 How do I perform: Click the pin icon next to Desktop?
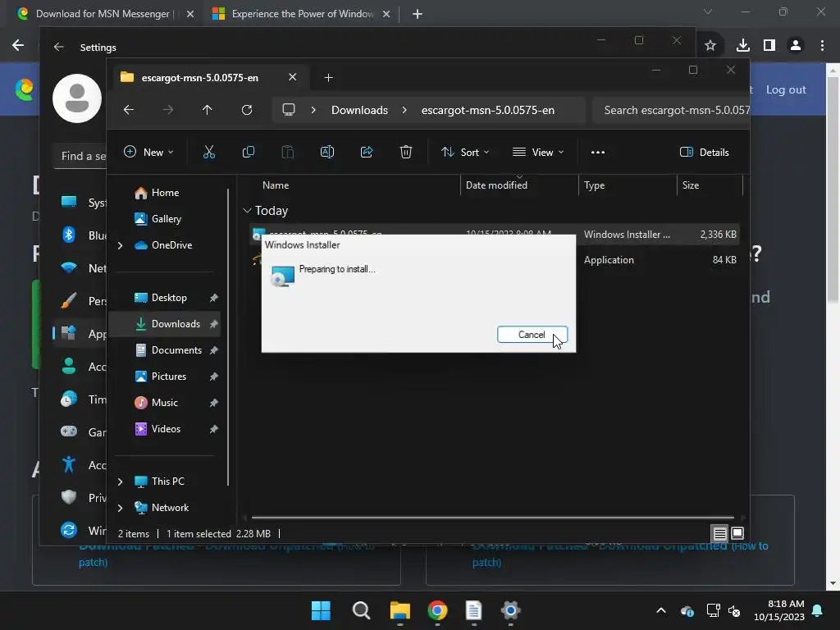[x=214, y=297]
